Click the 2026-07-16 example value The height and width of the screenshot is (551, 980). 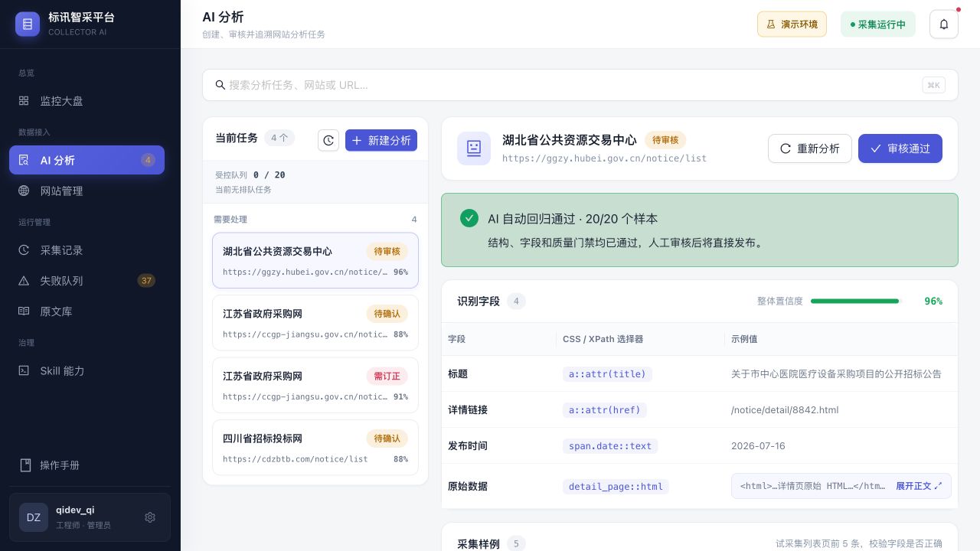(x=758, y=446)
